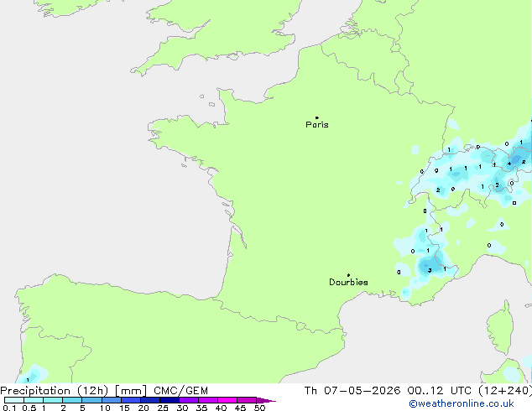The height and width of the screenshot is (411, 532).
Task: Select the Dourbies location dot marker
Action: tap(348, 275)
